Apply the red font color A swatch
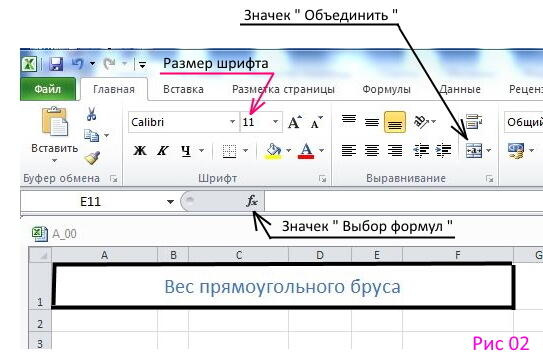 [x=306, y=150]
